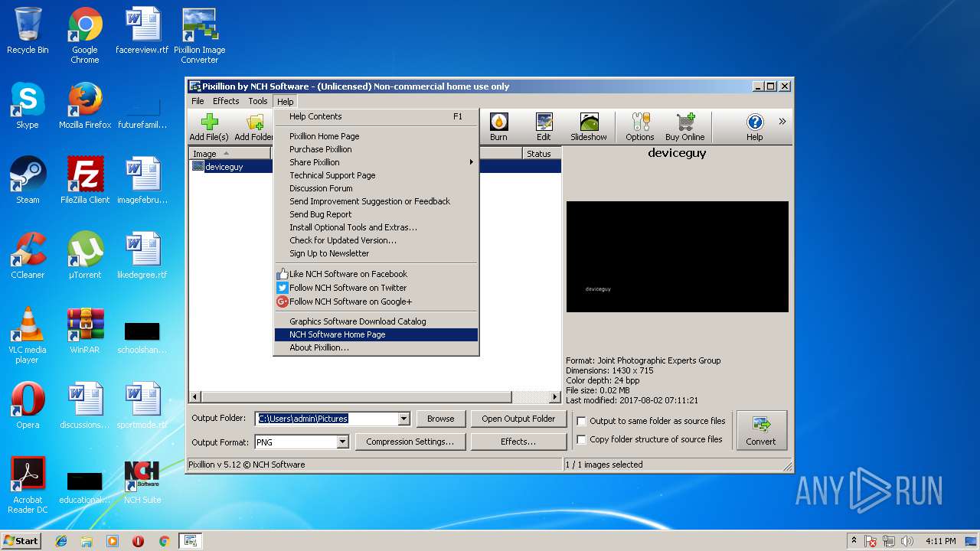Open Recycle Bin desktop icon
This screenshot has height=551, width=980.
tap(28, 31)
